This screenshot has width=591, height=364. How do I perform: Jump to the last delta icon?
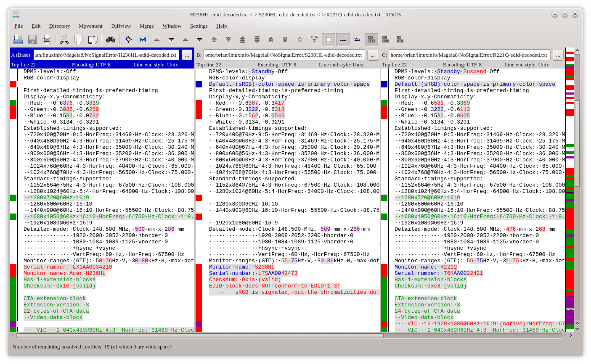point(171,40)
